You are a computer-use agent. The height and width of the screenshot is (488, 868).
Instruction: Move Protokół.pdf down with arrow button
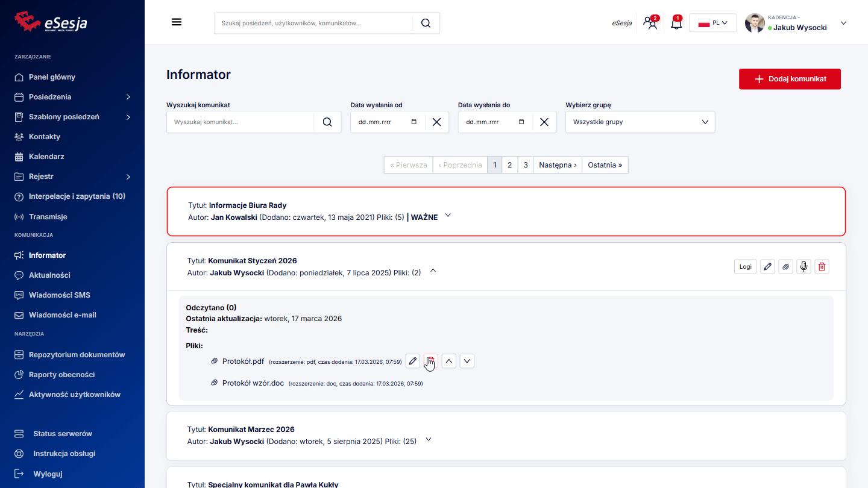[467, 361]
